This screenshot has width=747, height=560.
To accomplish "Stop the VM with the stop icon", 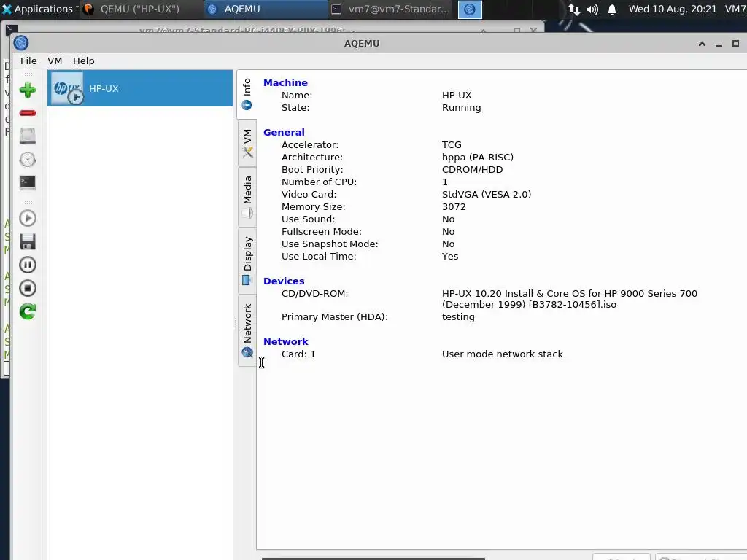I will click(28, 288).
